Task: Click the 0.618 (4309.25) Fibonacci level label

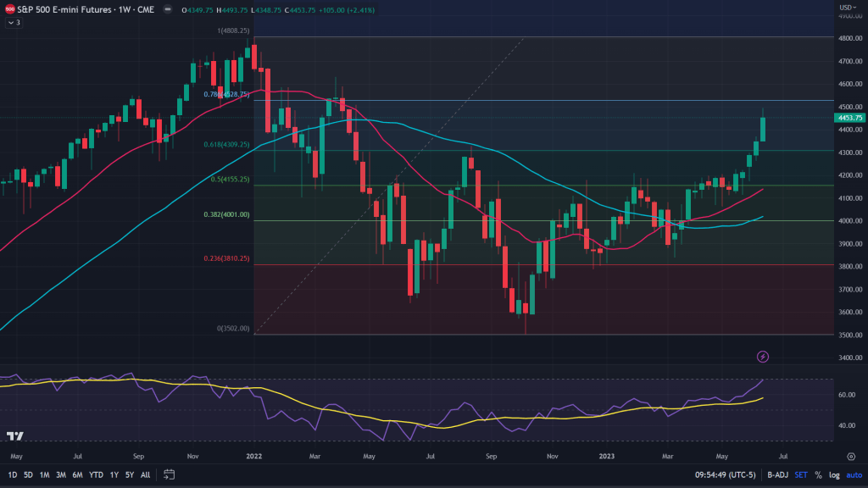Action: point(226,145)
